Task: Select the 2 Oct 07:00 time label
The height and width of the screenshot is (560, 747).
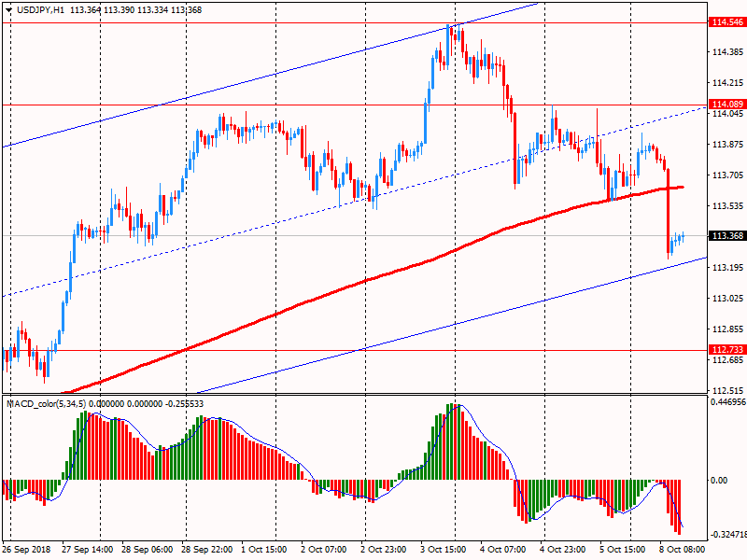Action: pyautogui.click(x=324, y=550)
